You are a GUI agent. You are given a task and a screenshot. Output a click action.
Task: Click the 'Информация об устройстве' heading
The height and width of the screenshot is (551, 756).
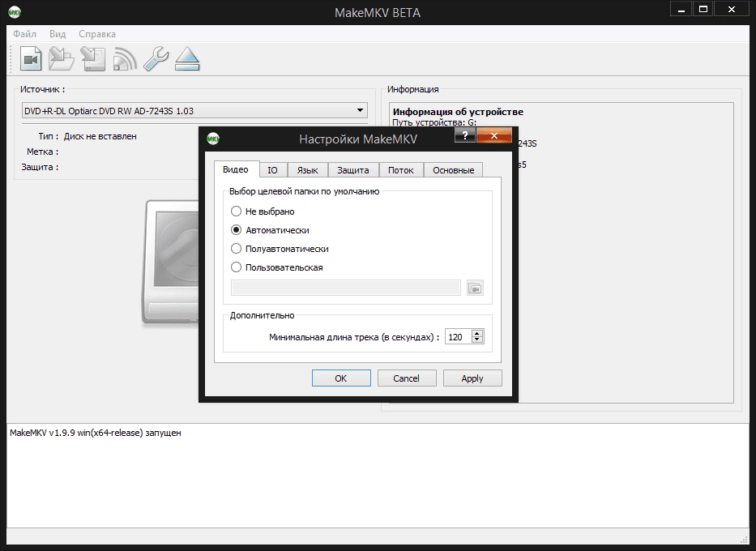click(458, 112)
